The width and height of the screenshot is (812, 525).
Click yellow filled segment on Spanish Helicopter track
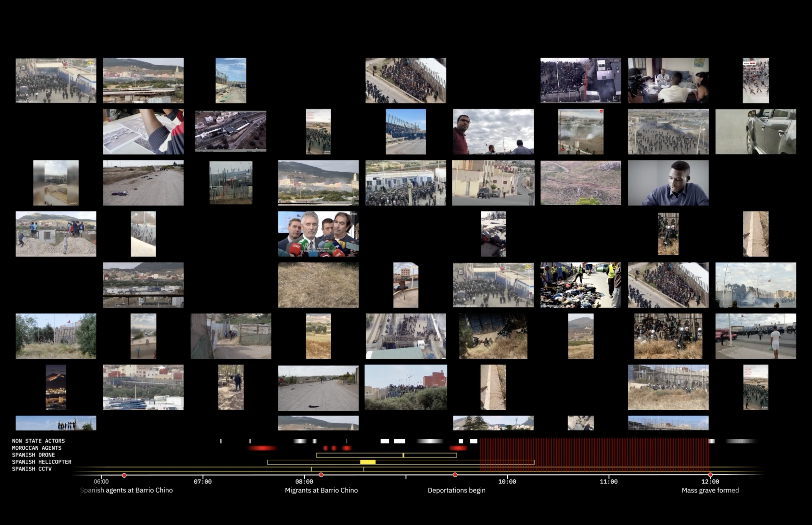[x=368, y=462]
